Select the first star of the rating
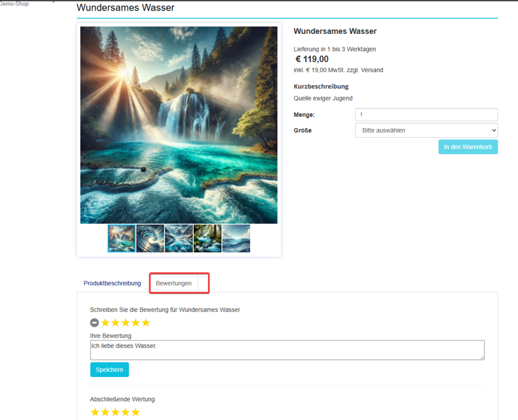Image resolution: width=518 pixels, height=420 pixels. point(105,322)
